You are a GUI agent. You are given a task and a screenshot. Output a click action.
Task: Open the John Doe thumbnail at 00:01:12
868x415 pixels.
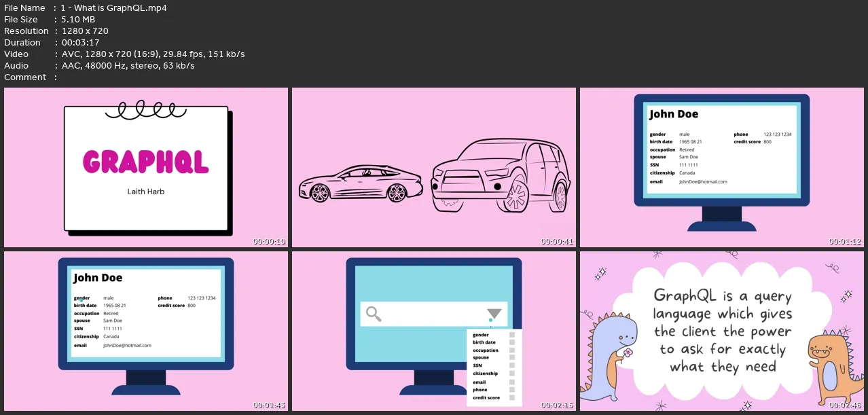[x=721, y=167]
